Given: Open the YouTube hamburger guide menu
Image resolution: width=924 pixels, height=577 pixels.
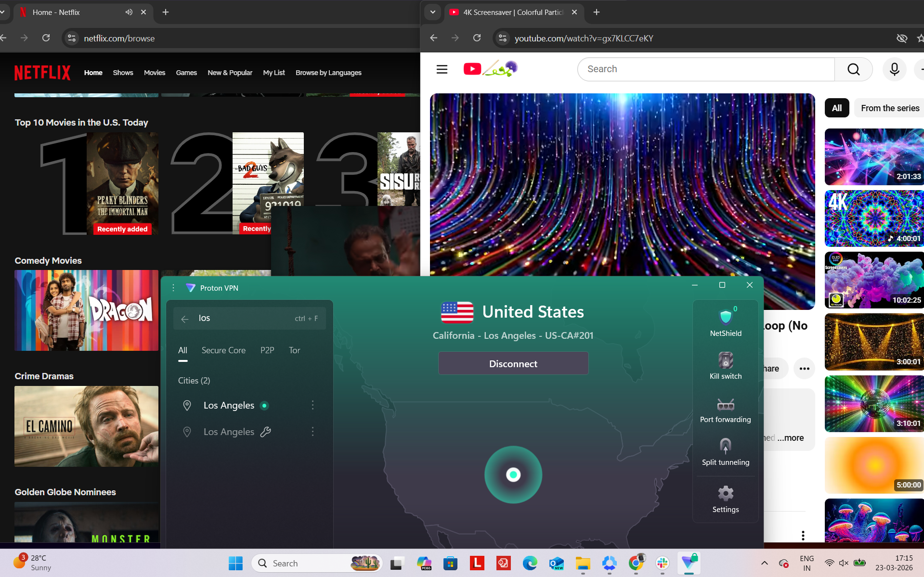Looking at the screenshot, I should [x=442, y=69].
